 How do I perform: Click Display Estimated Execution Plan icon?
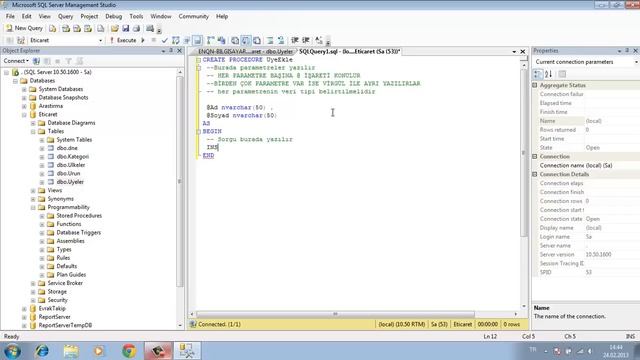click(176, 40)
